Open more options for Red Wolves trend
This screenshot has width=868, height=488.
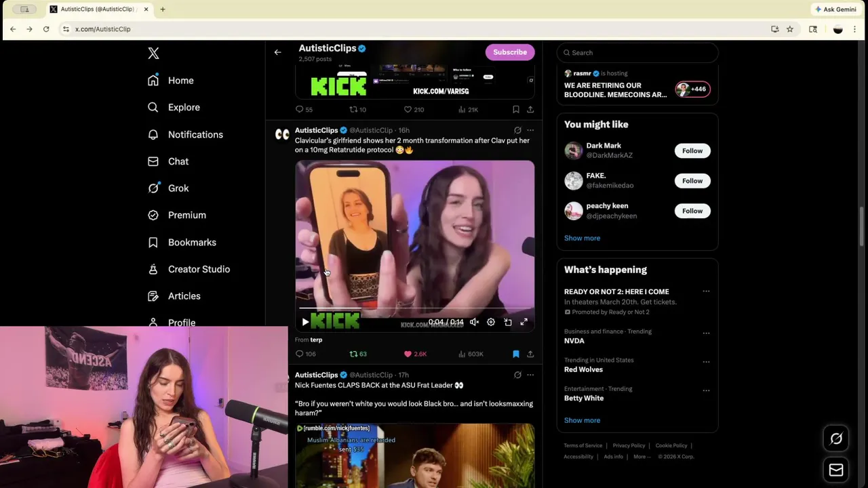coord(706,361)
